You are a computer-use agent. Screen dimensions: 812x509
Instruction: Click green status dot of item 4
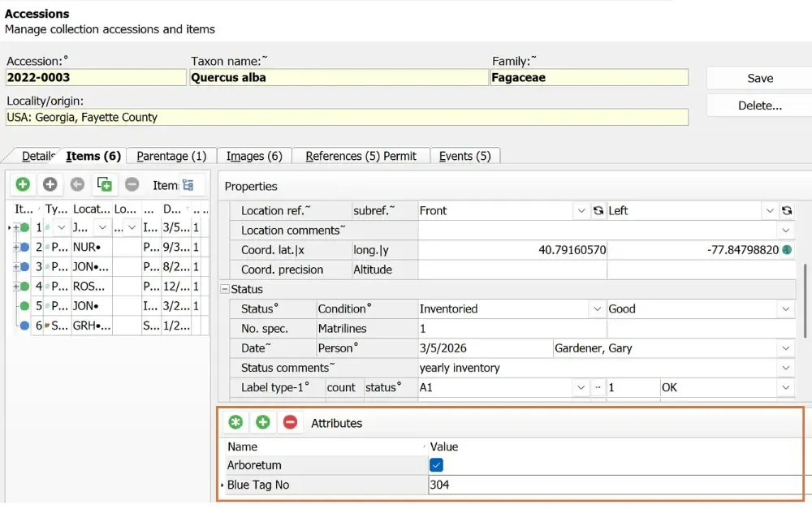[x=25, y=287]
